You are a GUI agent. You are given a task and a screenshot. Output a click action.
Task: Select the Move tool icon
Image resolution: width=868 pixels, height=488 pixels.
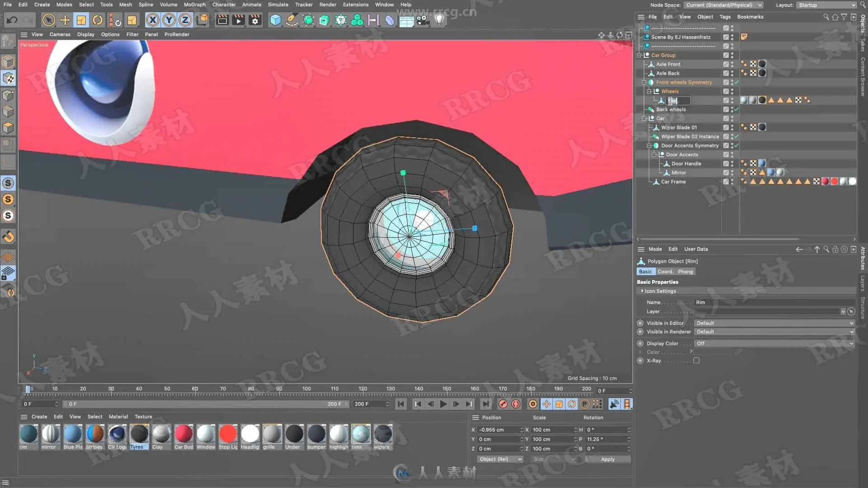65,20
